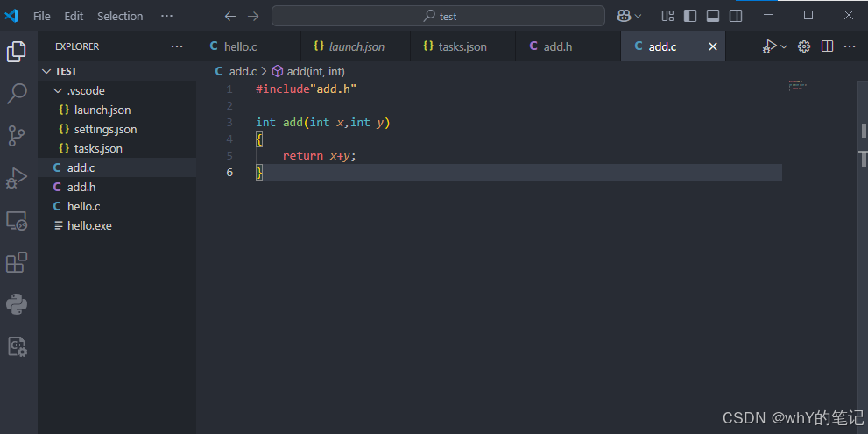868x434 pixels.
Task: Open the Copilot dropdown arrow
Action: tap(638, 16)
